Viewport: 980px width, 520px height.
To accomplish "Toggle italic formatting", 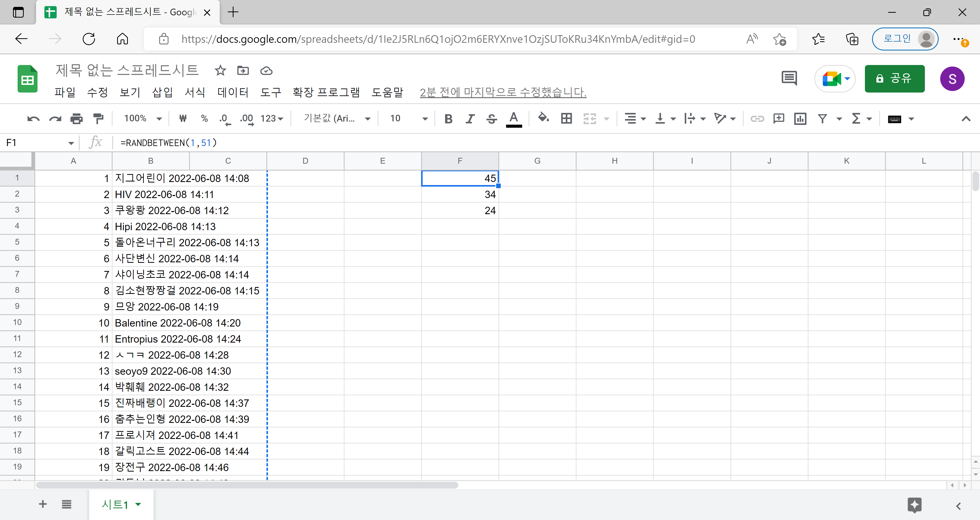I will point(470,119).
